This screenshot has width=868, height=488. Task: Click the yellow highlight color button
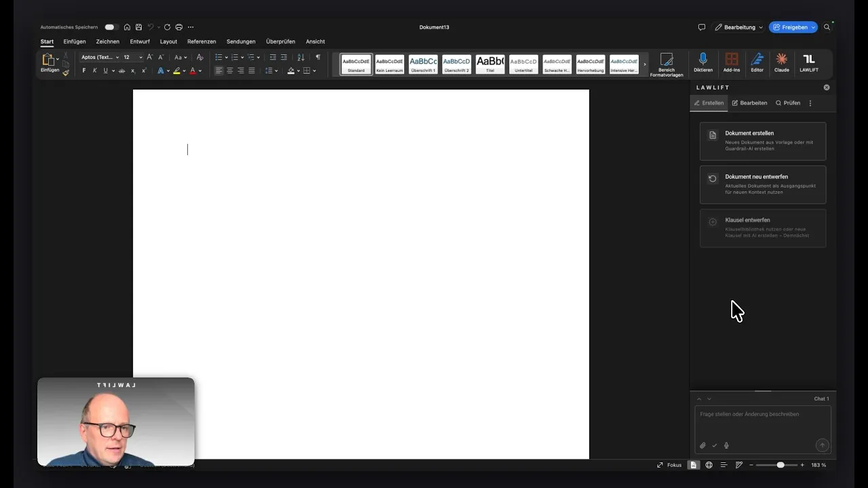tap(176, 70)
